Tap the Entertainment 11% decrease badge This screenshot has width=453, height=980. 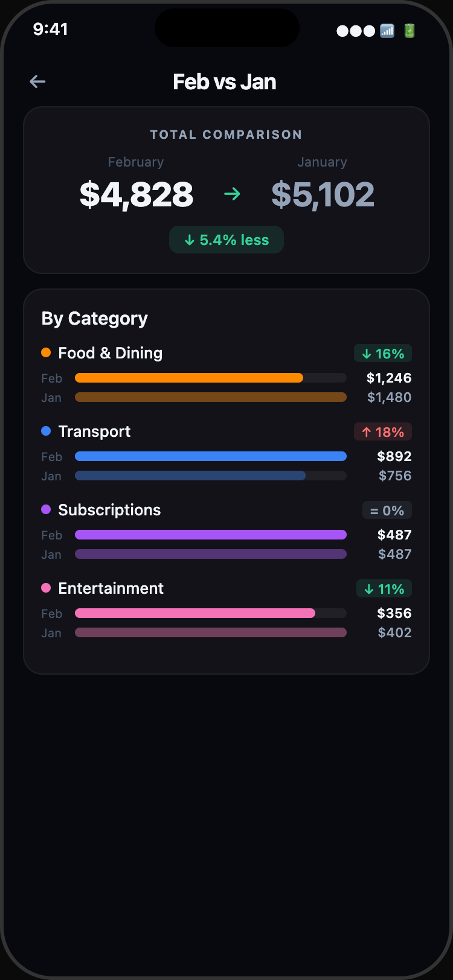click(384, 589)
